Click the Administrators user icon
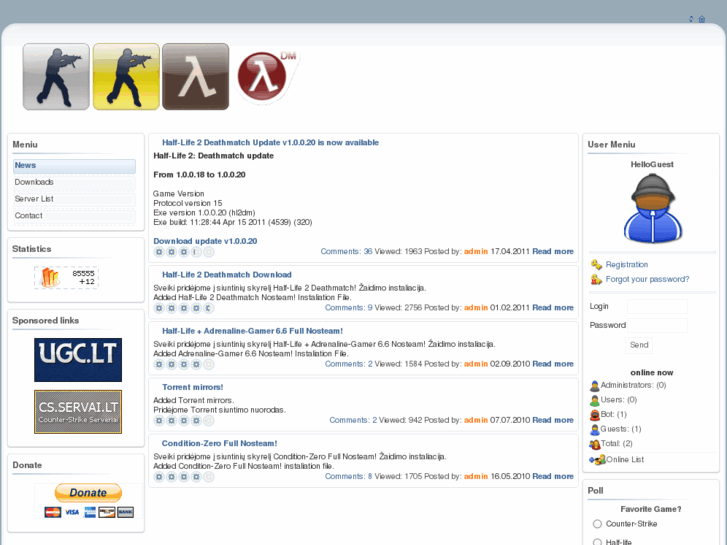 pyautogui.click(x=594, y=385)
